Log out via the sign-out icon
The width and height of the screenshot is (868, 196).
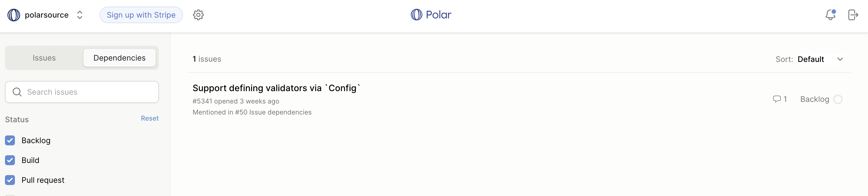(x=853, y=15)
